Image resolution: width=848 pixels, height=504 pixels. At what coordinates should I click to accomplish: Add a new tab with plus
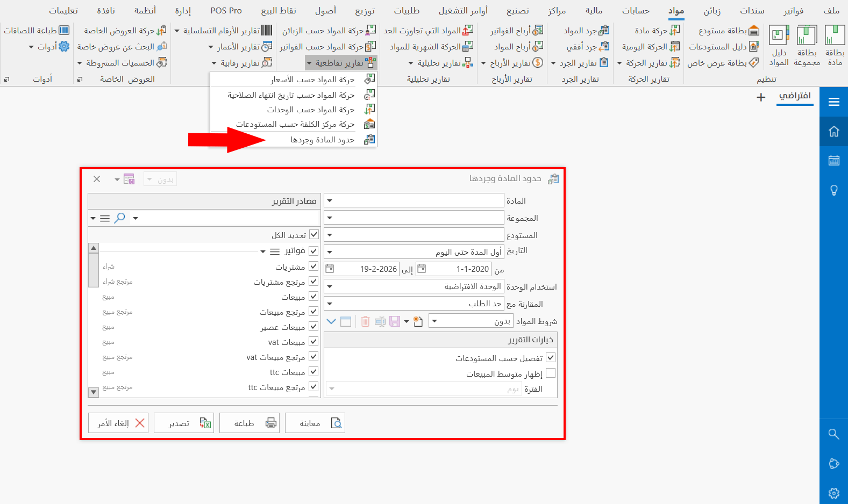761,97
